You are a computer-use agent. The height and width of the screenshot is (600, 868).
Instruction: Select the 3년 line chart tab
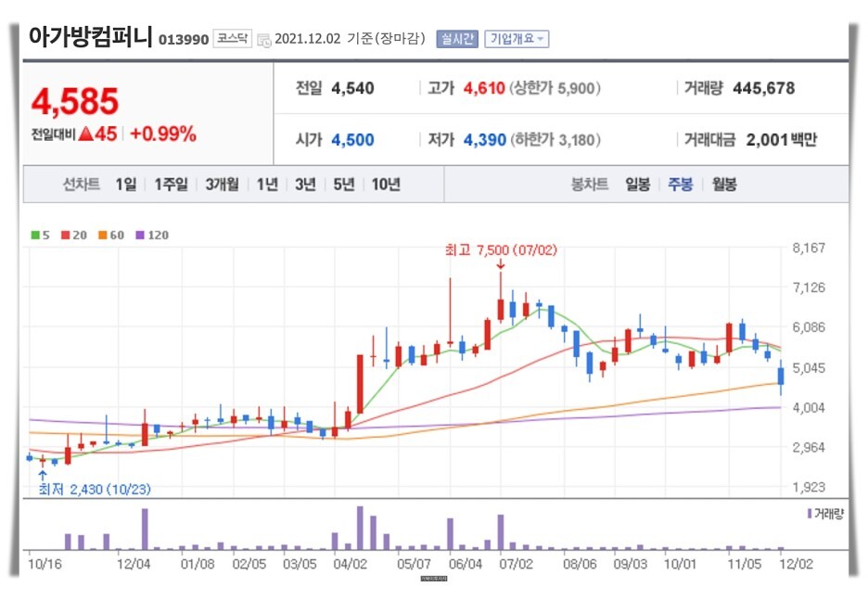305,185
